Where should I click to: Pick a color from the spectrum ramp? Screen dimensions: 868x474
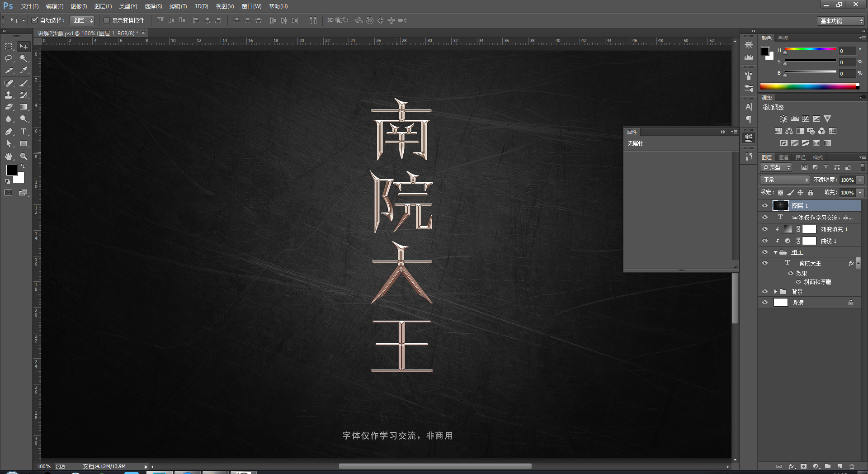[x=810, y=86]
